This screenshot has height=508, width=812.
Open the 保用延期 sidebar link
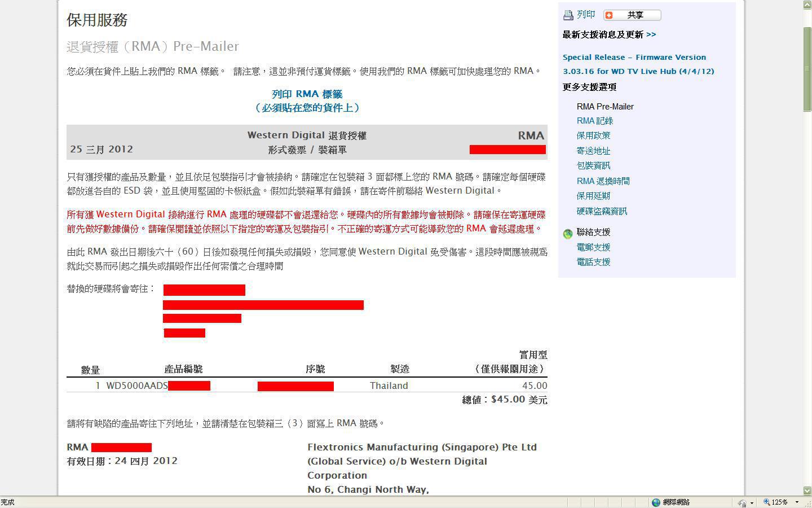(593, 196)
